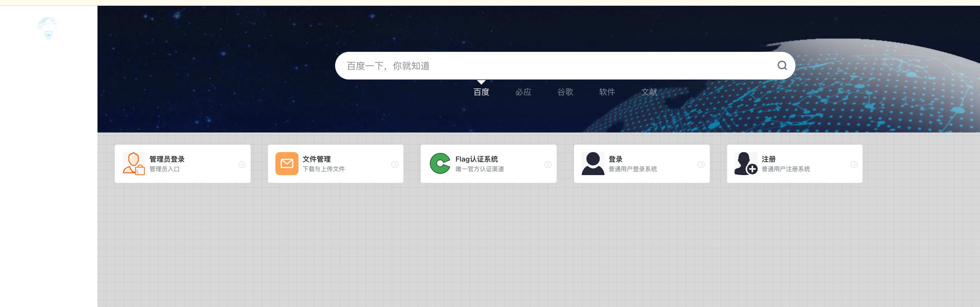This screenshot has width=980, height=307.
Task: Switch to the 必应 search tab
Action: pos(523,92)
